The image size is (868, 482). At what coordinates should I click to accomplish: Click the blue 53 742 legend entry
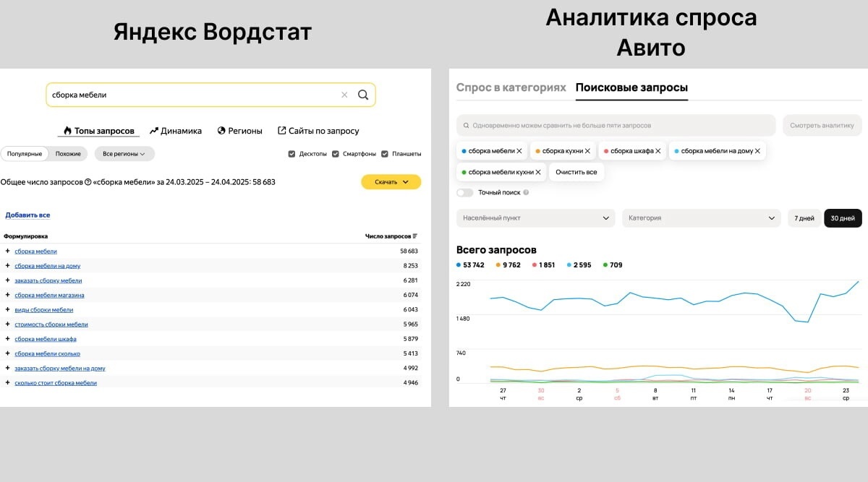[x=471, y=265]
